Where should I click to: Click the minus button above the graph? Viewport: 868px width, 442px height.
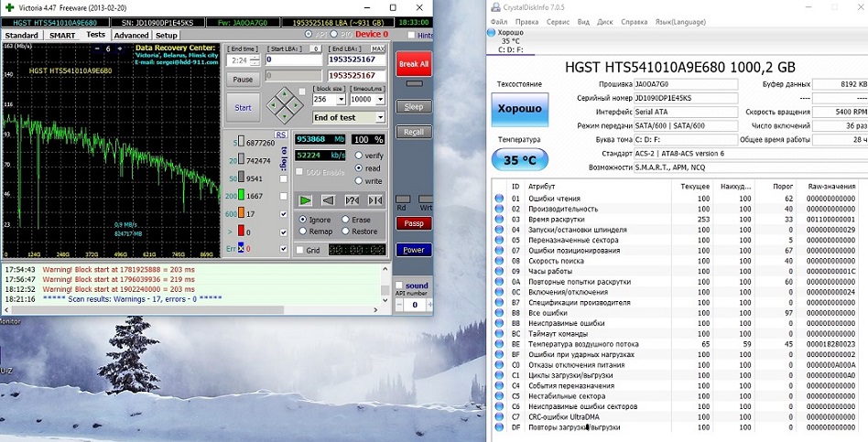pos(97,49)
